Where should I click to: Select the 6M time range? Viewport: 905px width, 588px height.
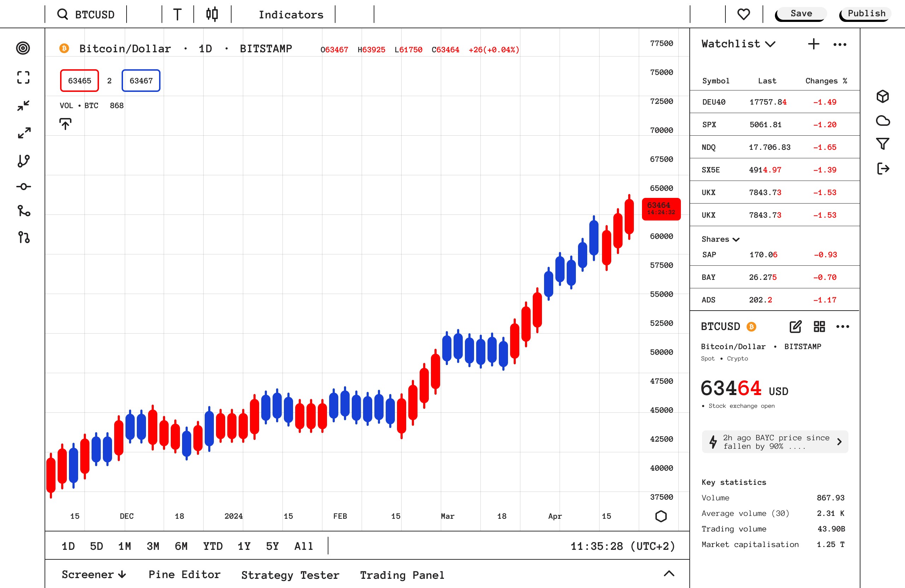(181, 546)
